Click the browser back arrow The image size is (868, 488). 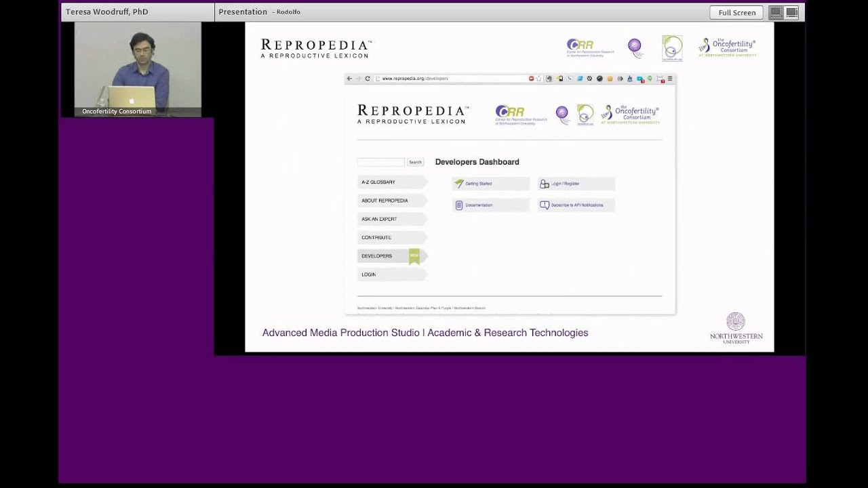tap(350, 79)
